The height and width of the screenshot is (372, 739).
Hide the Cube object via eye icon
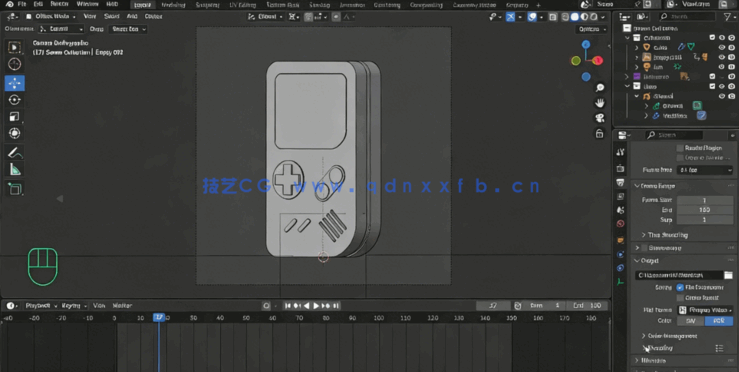pyautogui.click(x=721, y=48)
